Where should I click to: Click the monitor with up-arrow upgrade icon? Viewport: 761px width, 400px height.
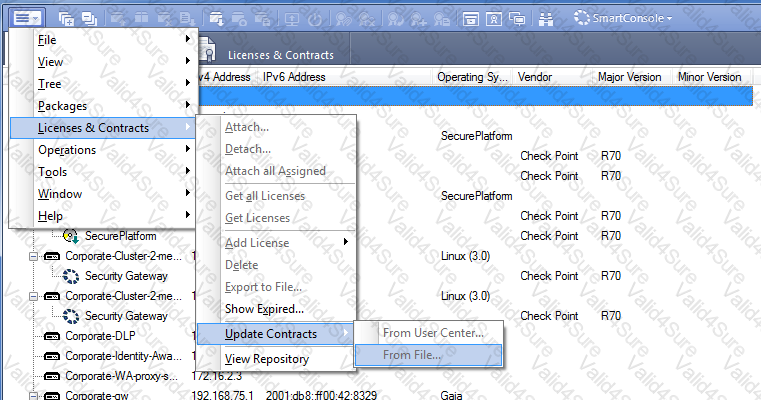(292, 19)
